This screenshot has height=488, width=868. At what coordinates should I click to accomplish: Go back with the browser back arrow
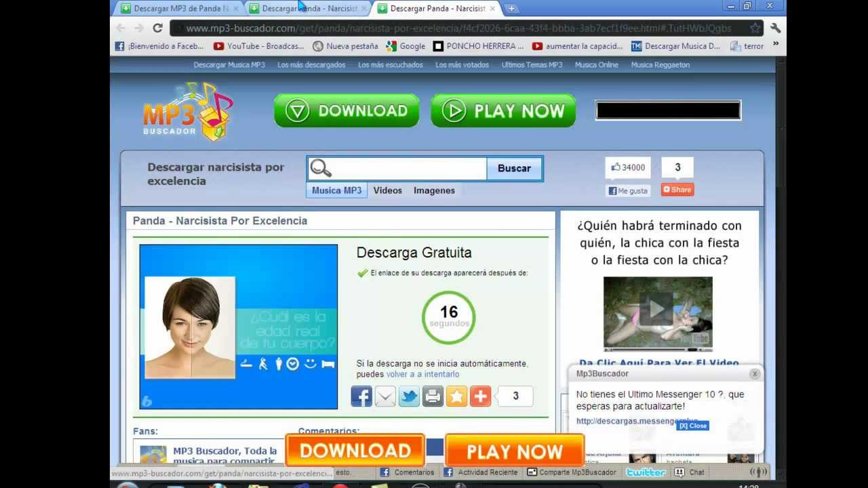[x=121, y=28]
